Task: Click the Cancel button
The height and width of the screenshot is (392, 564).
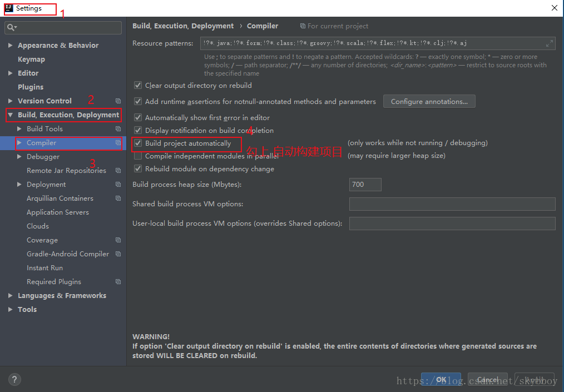Action: (x=488, y=379)
